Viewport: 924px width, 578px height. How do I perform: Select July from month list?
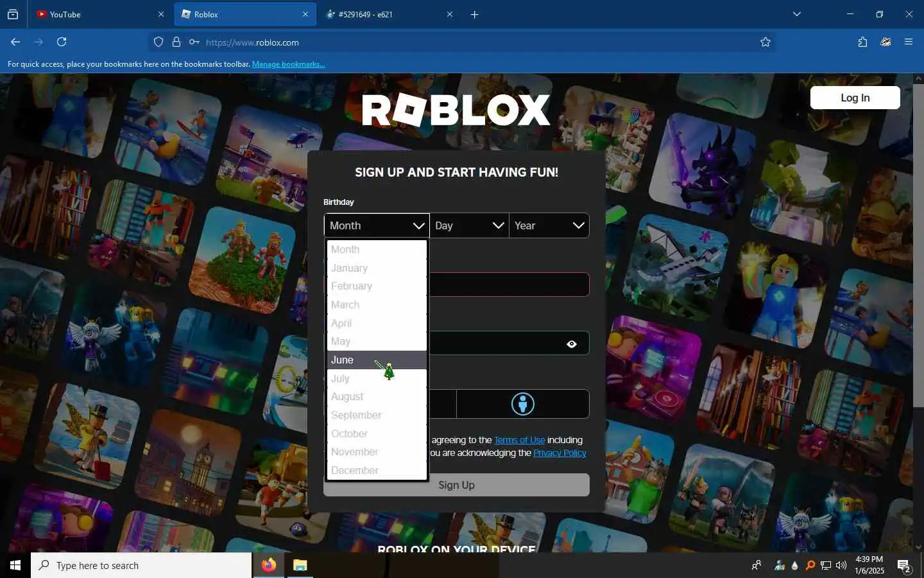pyautogui.click(x=377, y=378)
